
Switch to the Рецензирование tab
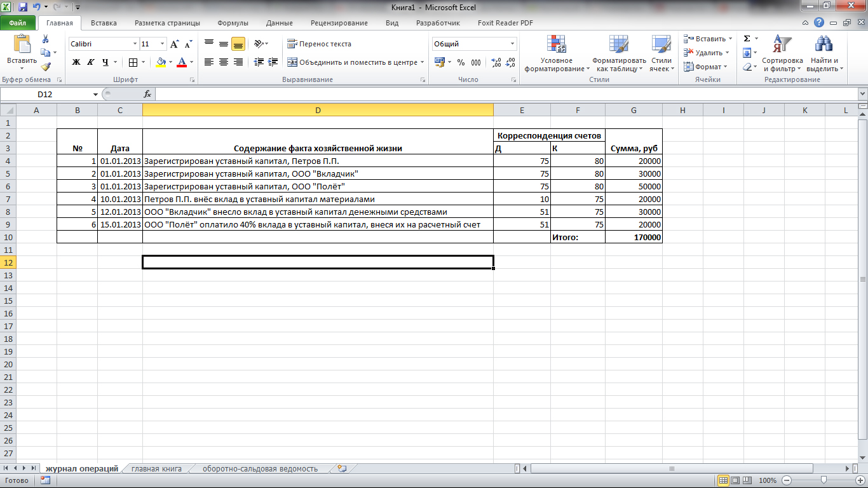(339, 23)
